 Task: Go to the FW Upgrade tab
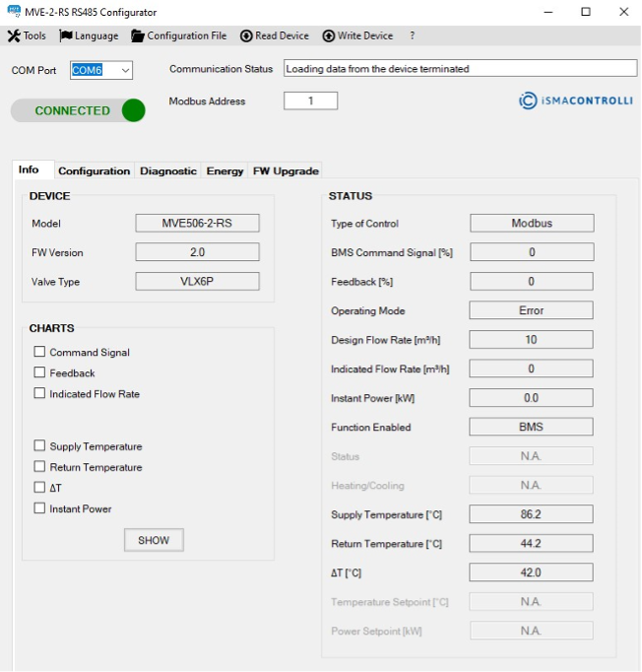(x=286, y=170)
